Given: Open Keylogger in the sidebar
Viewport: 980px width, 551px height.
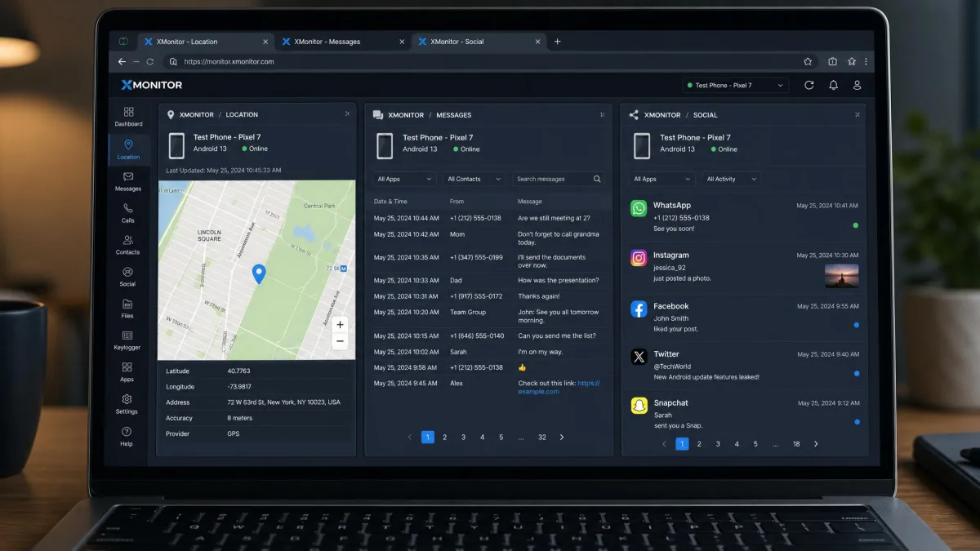Looking at the screenshot, I should (x=128, y=340).
